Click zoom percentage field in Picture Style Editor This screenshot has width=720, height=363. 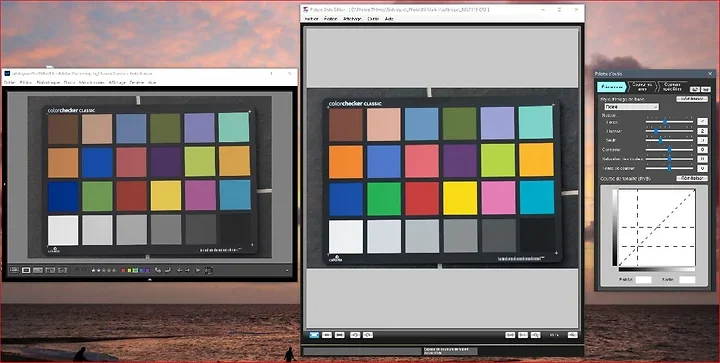[x=554, y=335]
